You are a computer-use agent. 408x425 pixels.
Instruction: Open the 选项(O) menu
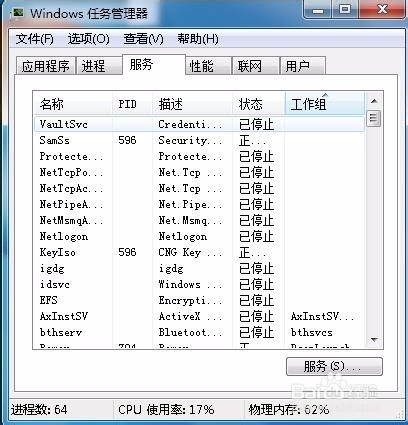click(x=88, y=39)
